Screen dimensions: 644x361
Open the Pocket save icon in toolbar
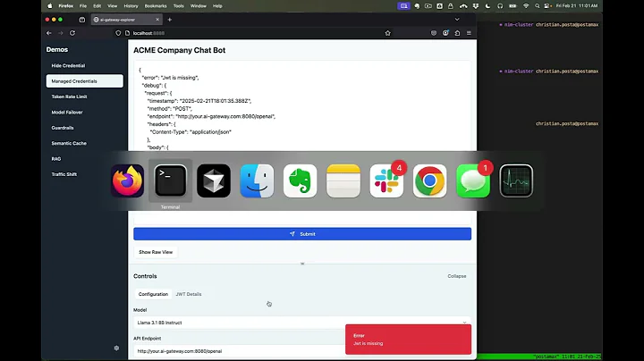coord(434,33)
